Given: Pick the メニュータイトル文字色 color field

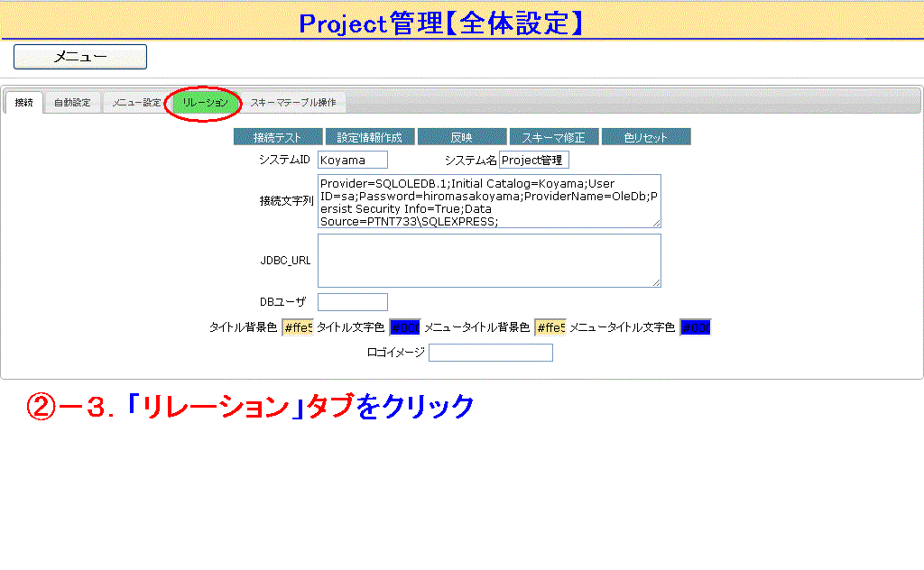Looking at the screenshot, I should click(695, 327).
